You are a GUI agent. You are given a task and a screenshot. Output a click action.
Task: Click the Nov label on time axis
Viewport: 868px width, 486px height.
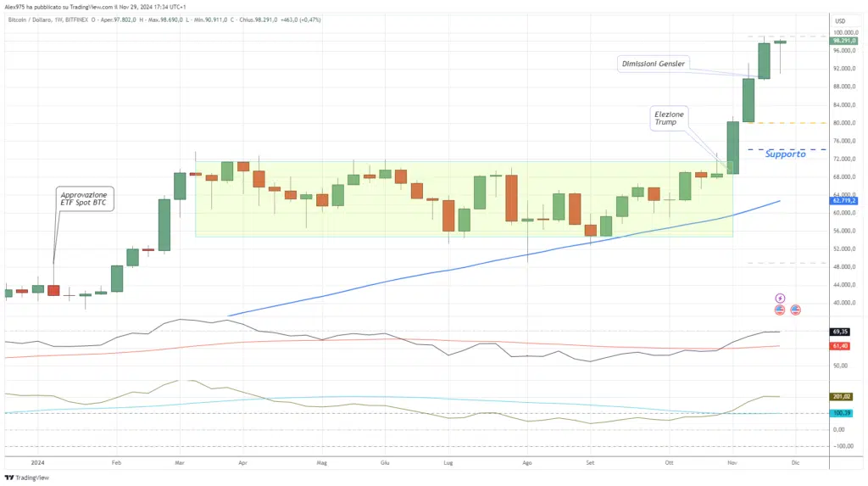click(x=731, y=464)
